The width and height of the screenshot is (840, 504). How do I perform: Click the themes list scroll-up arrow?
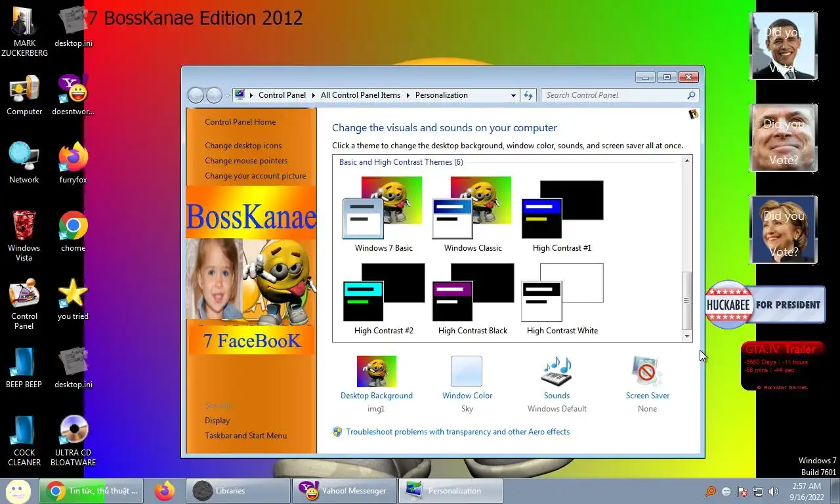[687, 161]
